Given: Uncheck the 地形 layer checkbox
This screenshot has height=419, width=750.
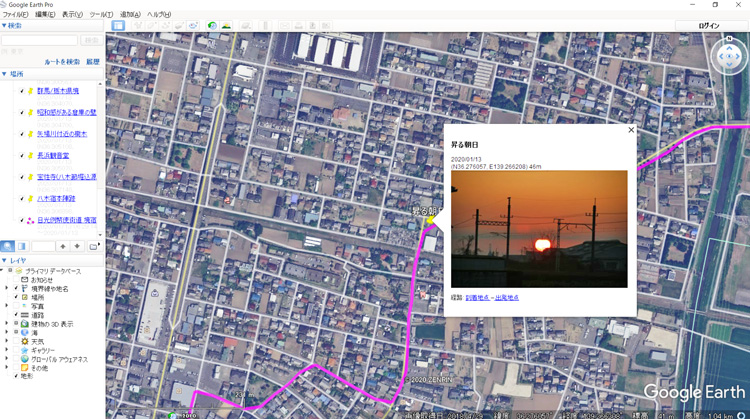Looking at the screenshot, I should (x=16, y=376).
